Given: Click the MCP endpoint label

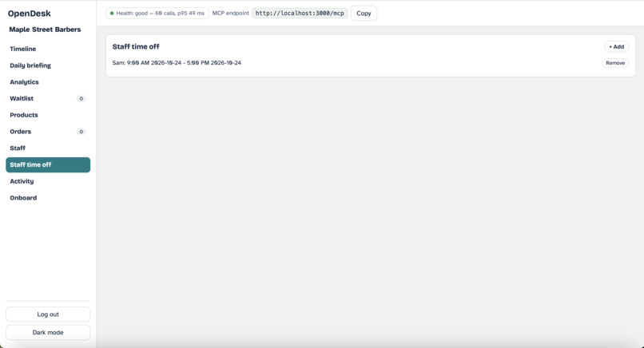Looking at the screenshot, I should point(230,13).
